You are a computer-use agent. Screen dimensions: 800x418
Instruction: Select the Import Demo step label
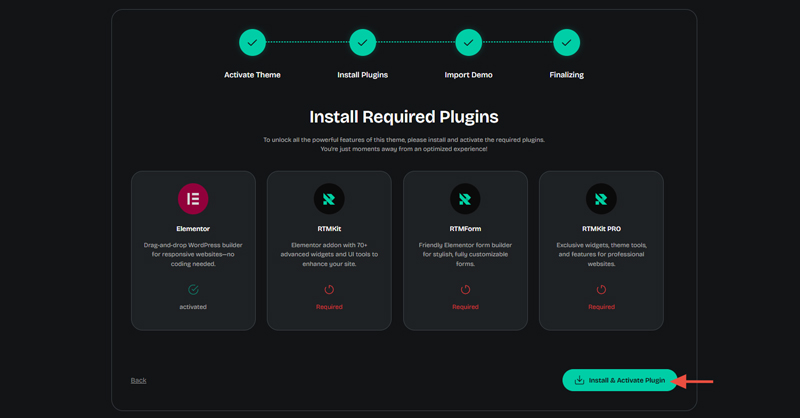(x=468, y=75)
